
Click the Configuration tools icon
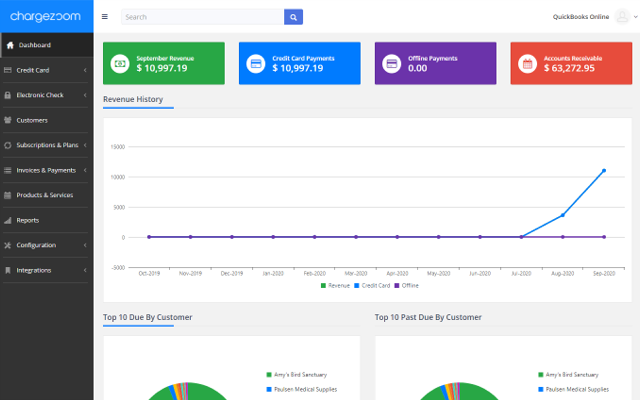(x=7, y=245)
